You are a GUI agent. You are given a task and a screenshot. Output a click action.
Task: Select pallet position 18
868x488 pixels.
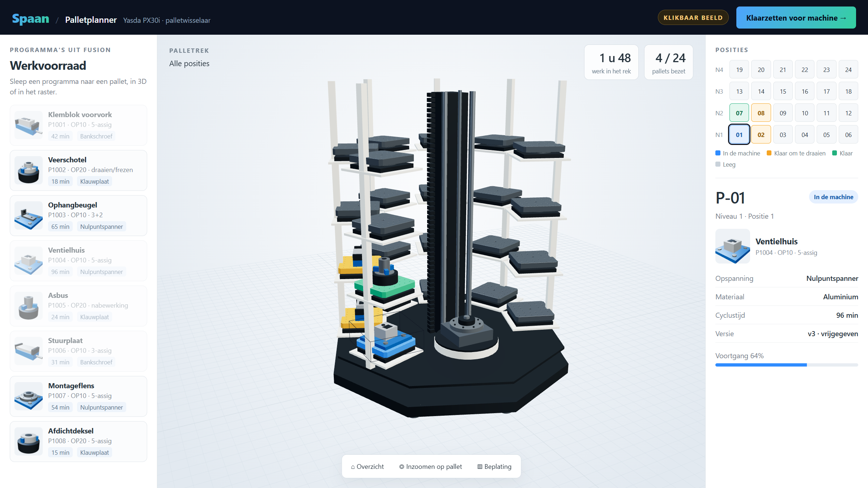[848, 91]
